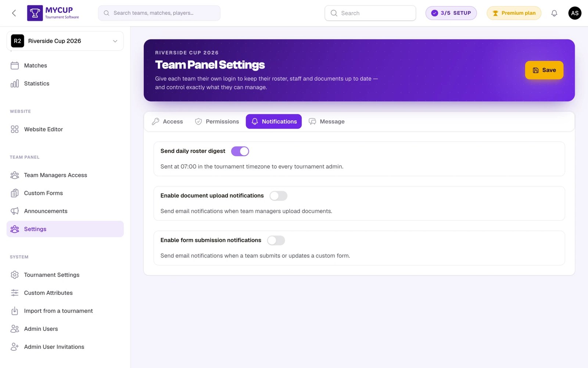Expand the Riverside Cup 2026 selector chevron
This screenshot has height=368, width=588.
click(115, 41)
